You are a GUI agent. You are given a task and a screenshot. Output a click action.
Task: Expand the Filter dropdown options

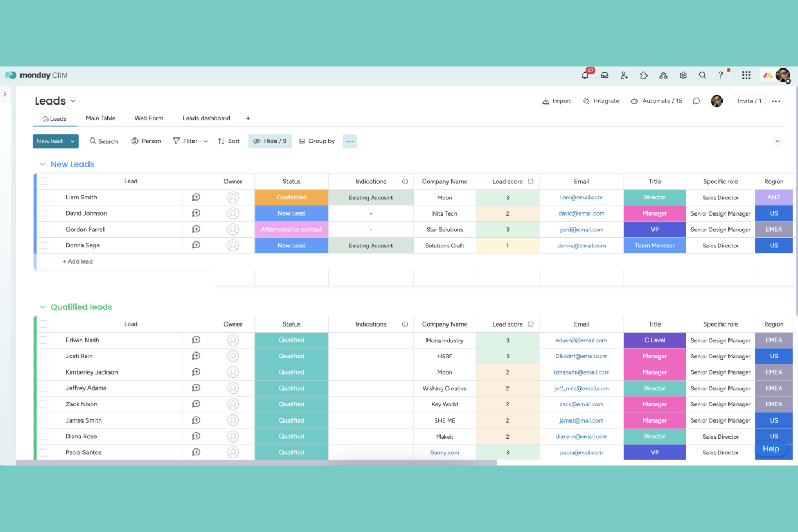pos(205,141)
